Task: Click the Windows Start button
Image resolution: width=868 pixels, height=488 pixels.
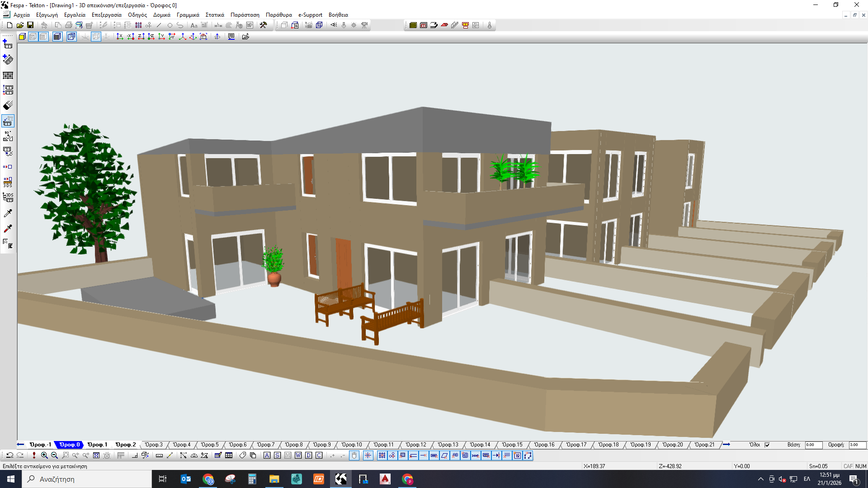Action: tap(11, 479)
